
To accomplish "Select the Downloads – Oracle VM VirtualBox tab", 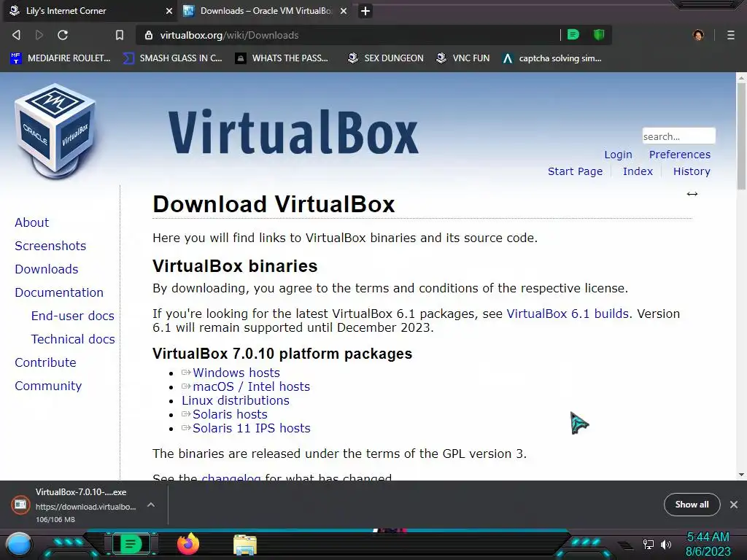I will tap(266, 11).
